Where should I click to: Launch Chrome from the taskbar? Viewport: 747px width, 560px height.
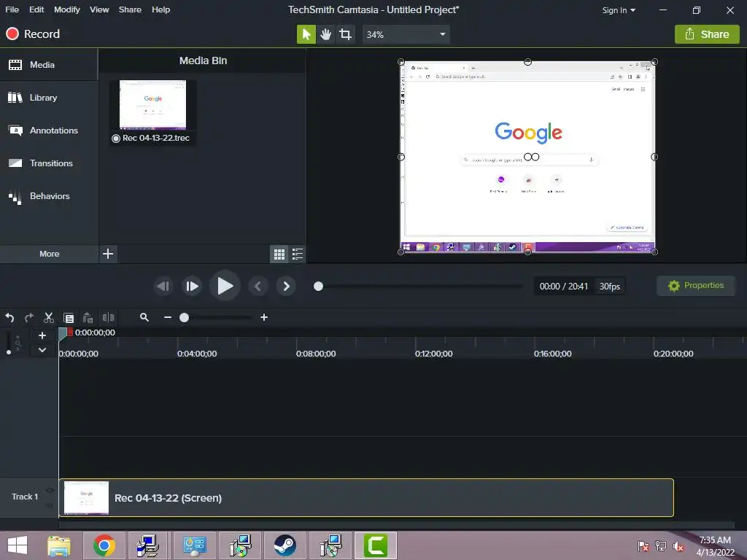(x=104, y=545)
